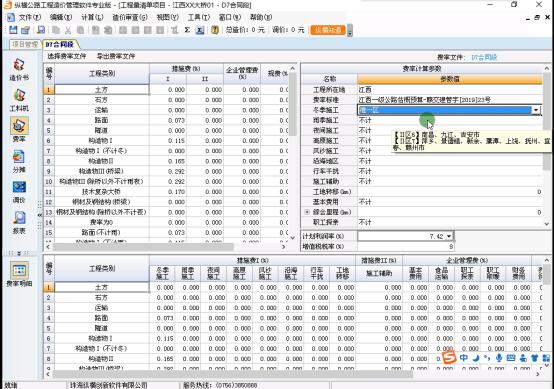Open the 造价书 sidebar module
This screenshot has height=389, width=554.
click(19, 70)
